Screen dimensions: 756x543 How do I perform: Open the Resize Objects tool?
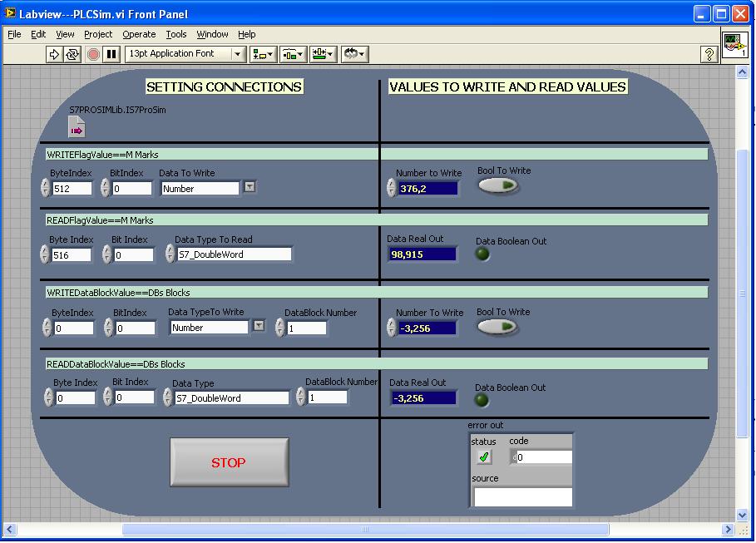[323, 54]
